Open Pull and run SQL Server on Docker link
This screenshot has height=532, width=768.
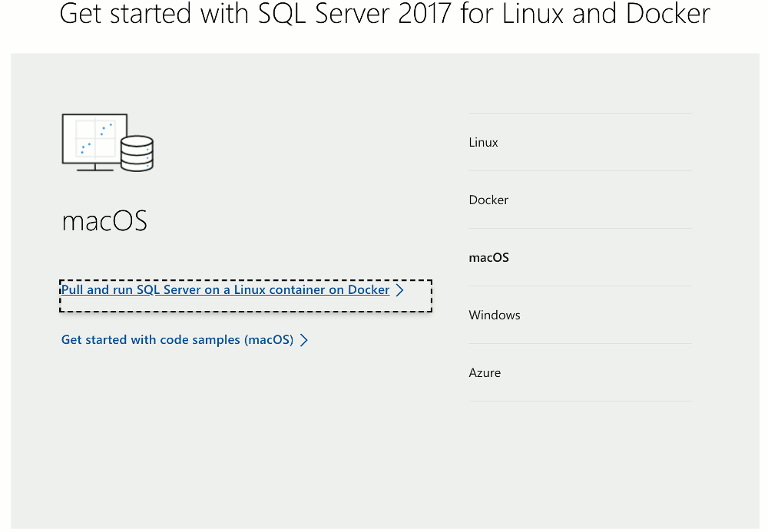tap(225, 289)
